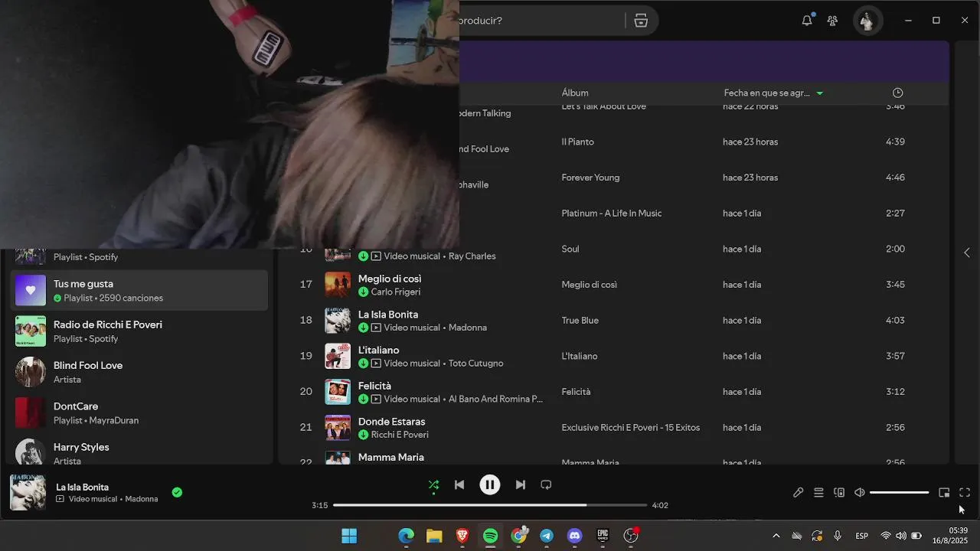Open Toto Cutugno artist link
Image resolution: width=980 pixels, height=551 pixels.
(x=475, y=364)
